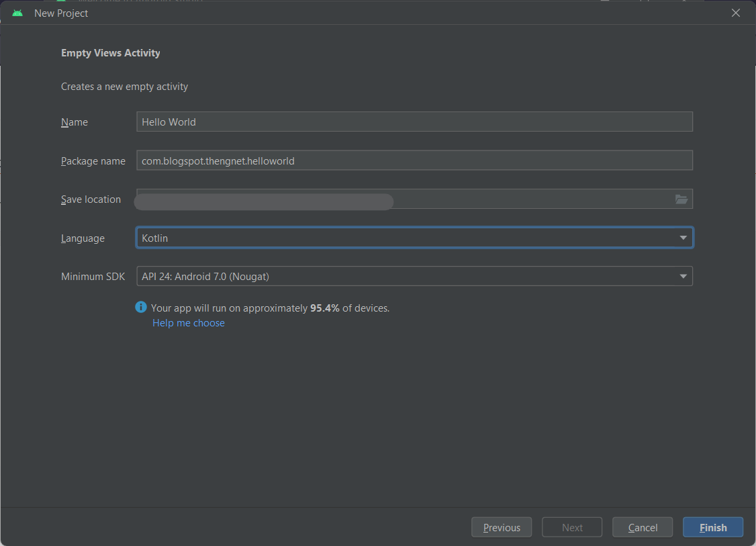Click Finish to create the project
756x546 pixels.
coord(713,527)
